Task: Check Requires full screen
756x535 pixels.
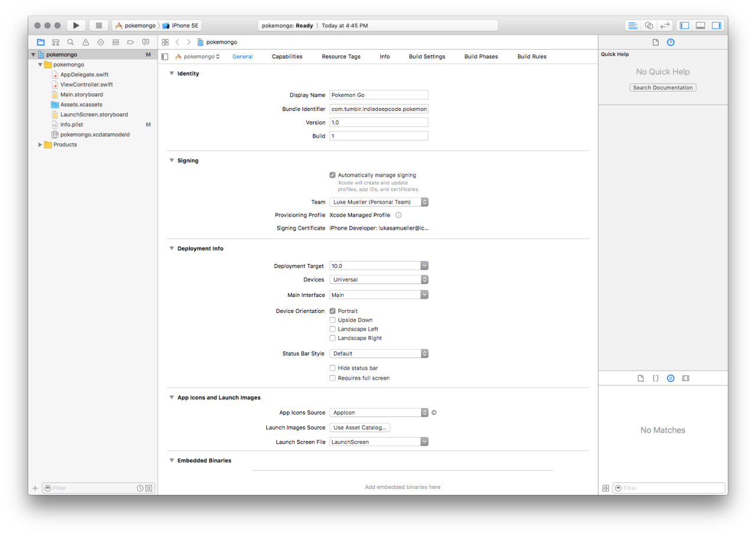Action: pos(333,378)
